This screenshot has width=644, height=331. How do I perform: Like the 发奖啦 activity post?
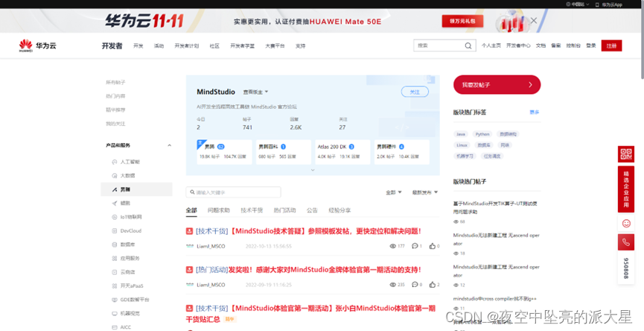[432, 285]
